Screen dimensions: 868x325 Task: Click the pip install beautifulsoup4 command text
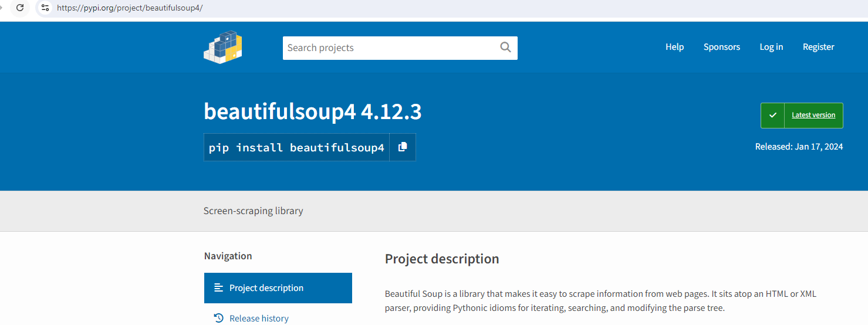click(x=297, y=147)
